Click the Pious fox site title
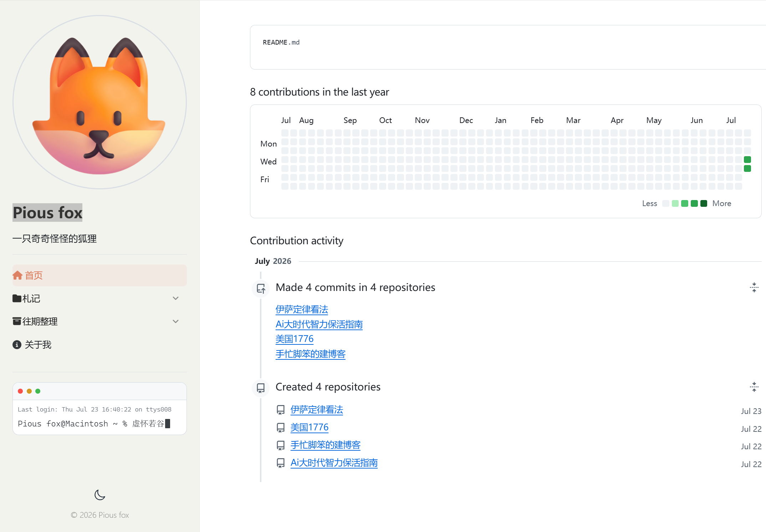 [47, 213]
